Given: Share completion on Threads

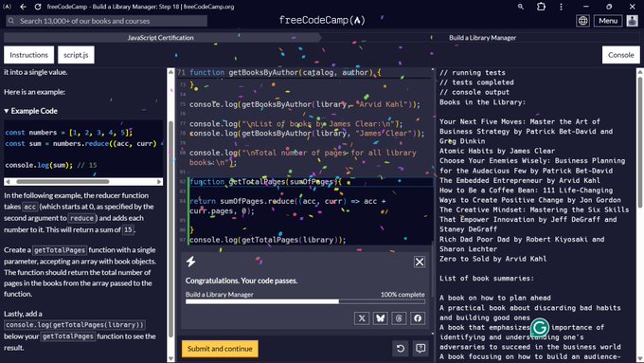Looking at the screenshot, I should [399, 318].
